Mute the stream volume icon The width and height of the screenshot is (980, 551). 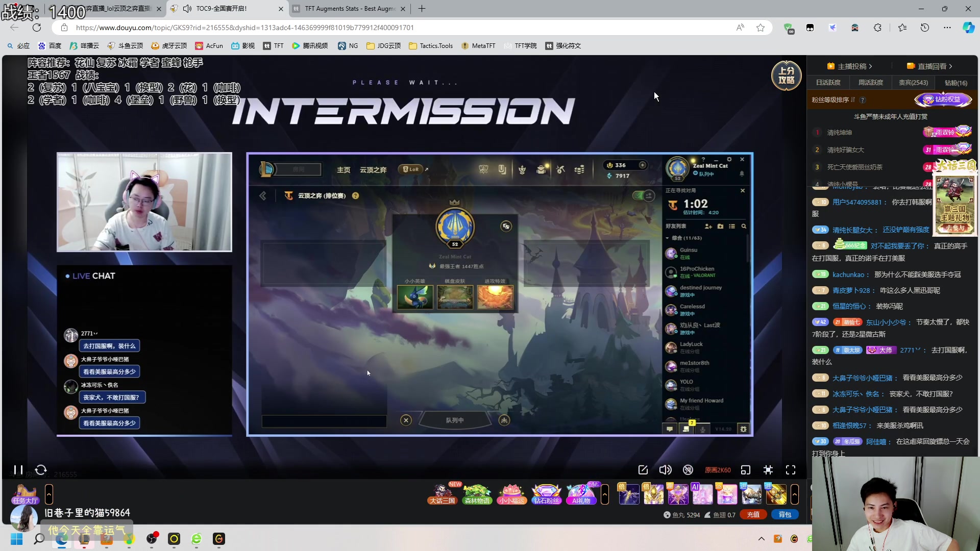pos(665,470)
